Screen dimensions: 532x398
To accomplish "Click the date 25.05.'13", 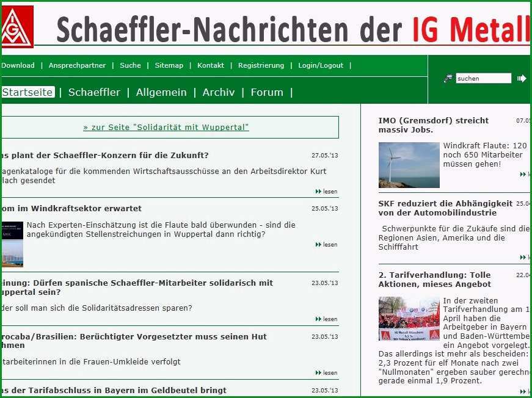I will [x=325, y=209].
